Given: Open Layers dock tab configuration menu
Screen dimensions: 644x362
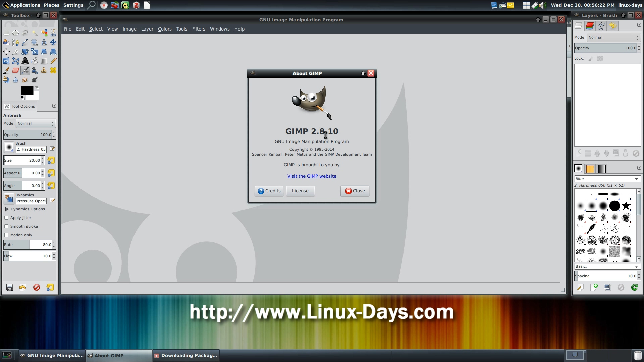Looking at the screenshot, I should [x=639, y=25].
